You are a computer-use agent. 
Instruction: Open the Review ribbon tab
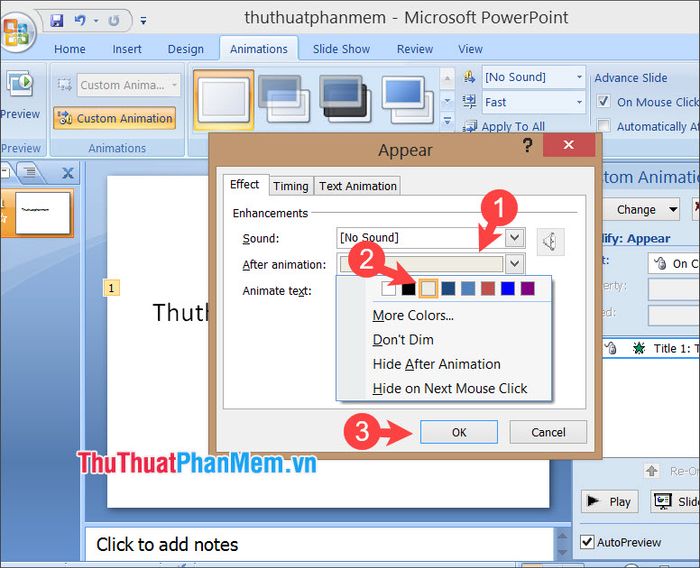click(415, 49)
